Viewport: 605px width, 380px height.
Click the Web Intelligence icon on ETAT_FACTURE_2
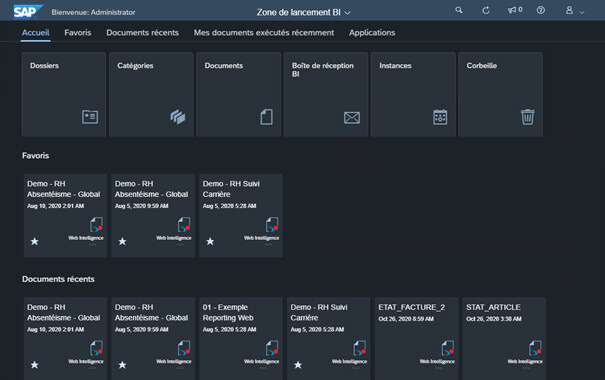[448, 348]
